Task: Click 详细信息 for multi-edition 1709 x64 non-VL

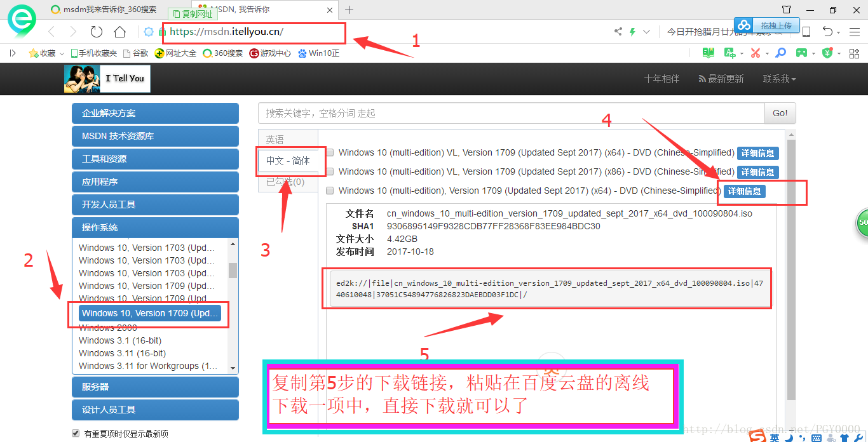Action: 745,191
